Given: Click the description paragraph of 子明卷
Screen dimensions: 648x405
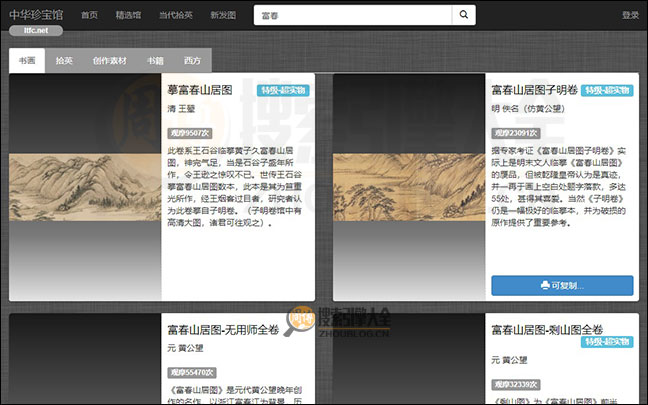Looking at the screenshot, I should click(x=559, y=187).
